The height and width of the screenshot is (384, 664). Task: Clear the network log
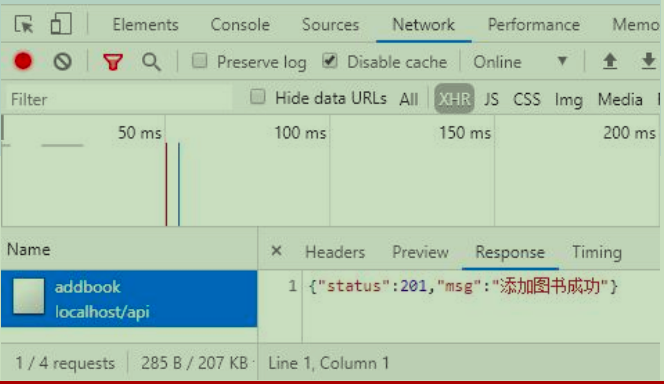click(x=62, y=62)
